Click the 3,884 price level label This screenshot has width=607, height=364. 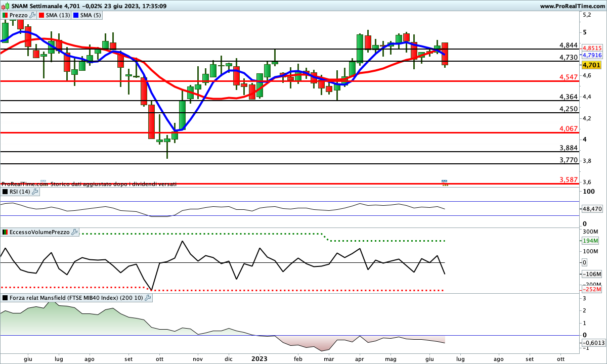(569, 148)
